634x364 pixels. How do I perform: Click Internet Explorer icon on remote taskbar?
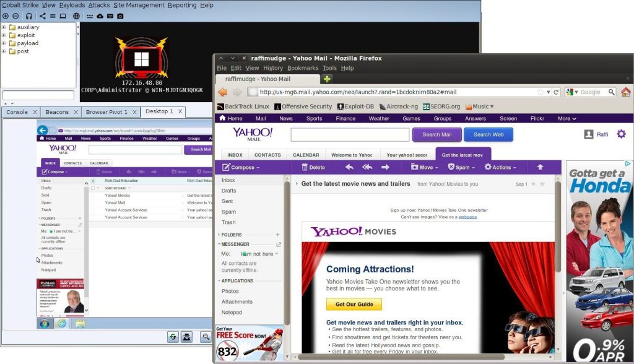[62, 324]
